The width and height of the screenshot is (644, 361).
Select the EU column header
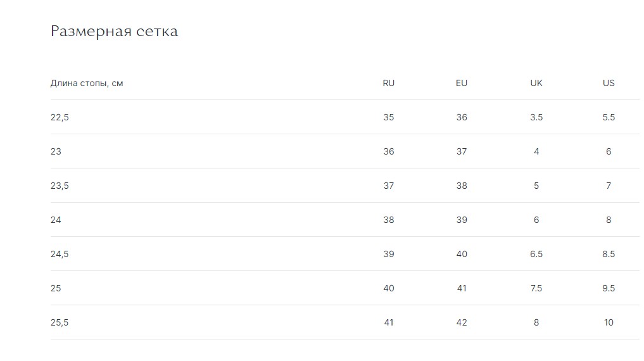coord(462,83)
